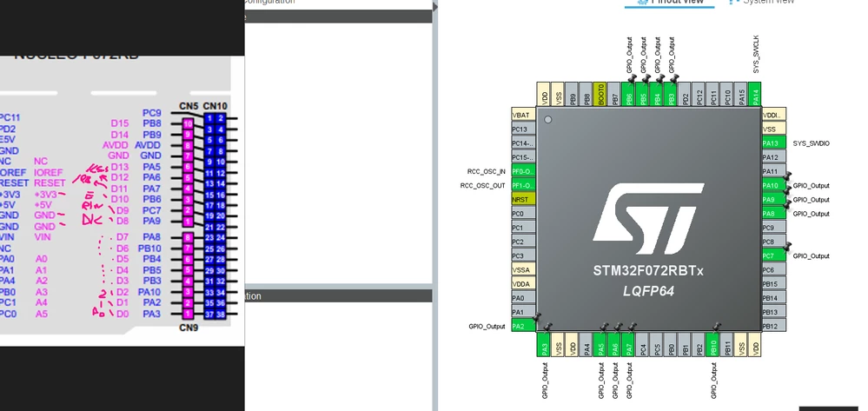Select the VDDI.. pin
This screenshot has height=411, width=868.
click(x=774, y=115)
